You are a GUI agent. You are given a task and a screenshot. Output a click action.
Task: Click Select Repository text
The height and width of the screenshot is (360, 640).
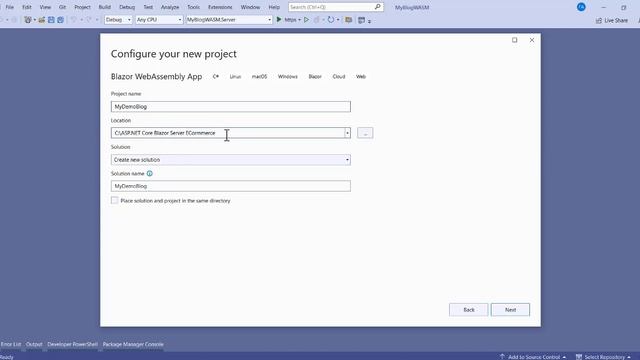[605, 357]
